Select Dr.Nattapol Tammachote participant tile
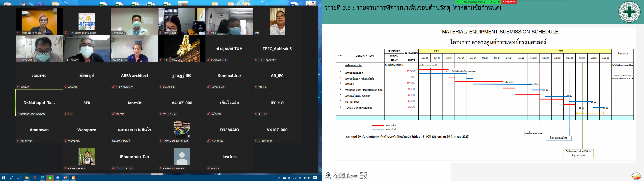This screenshot has height=181, width=644. click(39, 103)
